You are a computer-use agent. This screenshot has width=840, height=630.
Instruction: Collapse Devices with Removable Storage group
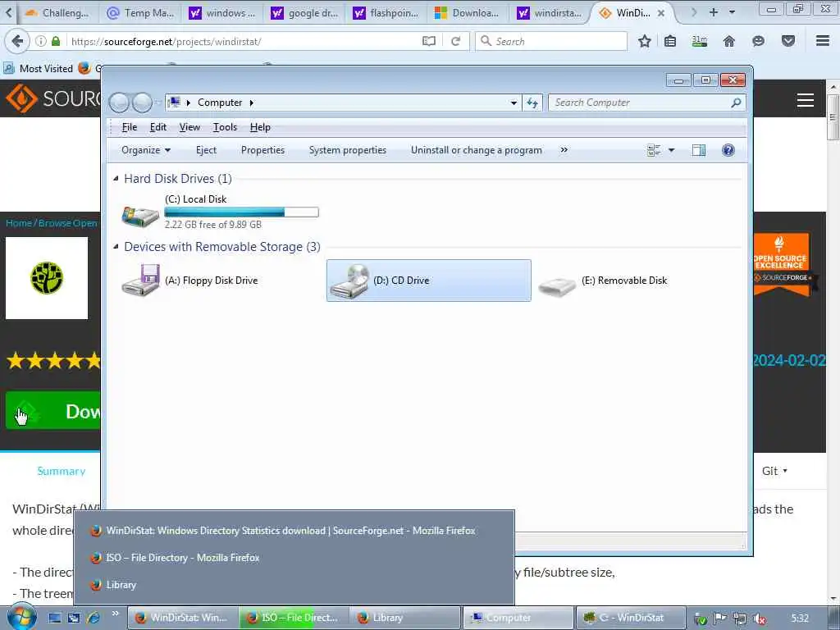click(x=116, y=246)
